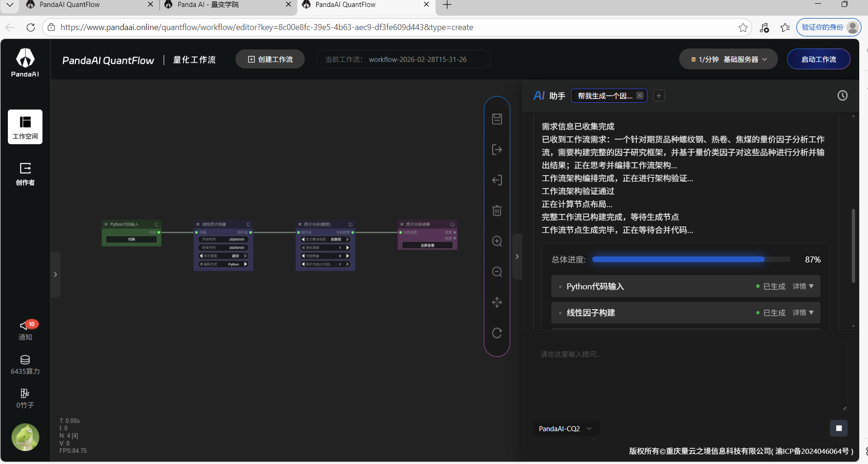Screen dimensions: 868x464
Task: Click the 全屏查看 button in result node
Action: click(x=428, y=245)
